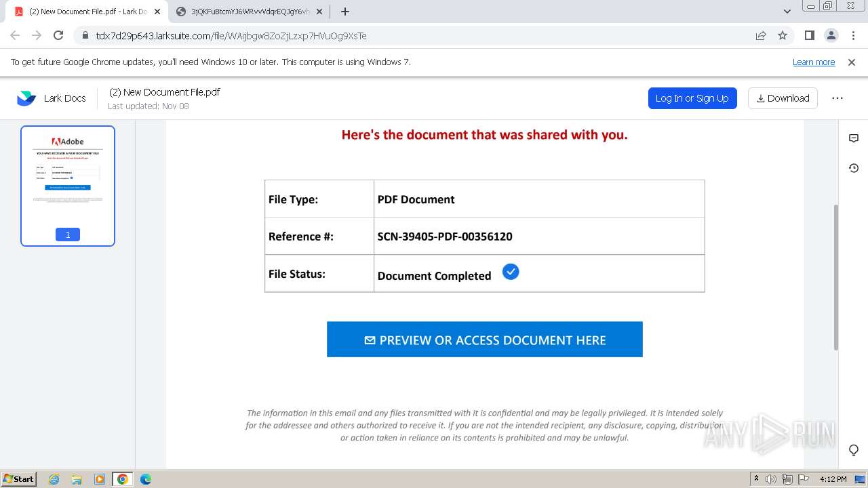The height and width of the screenshot is (488, 868).
Task: Dismiss the Chrome update notification bar
Action: 852,62
